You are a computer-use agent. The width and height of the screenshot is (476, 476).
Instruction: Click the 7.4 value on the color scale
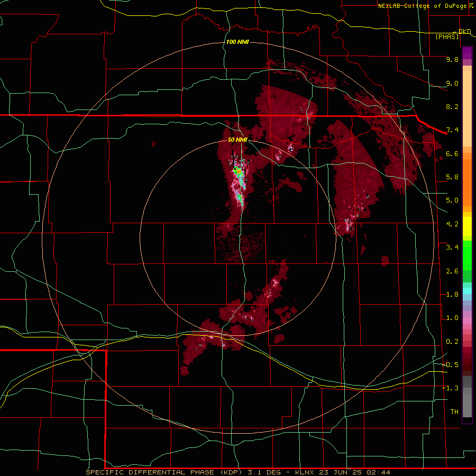pyautogui.click(x=452, y=130)
